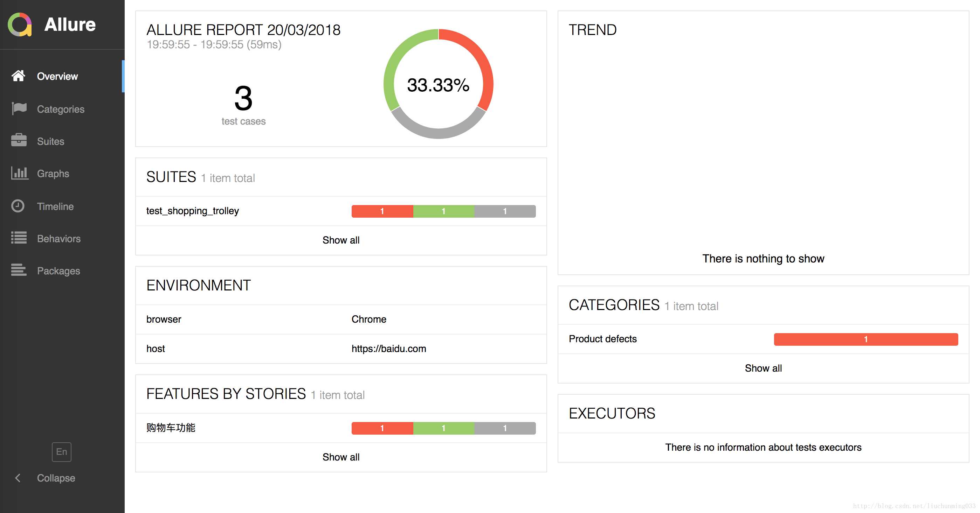Click the EXECUTORS widget heading

pos(612,413)
